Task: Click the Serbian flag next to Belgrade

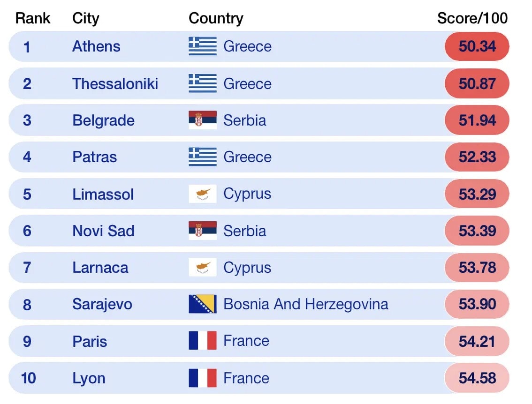Action: 203,120
